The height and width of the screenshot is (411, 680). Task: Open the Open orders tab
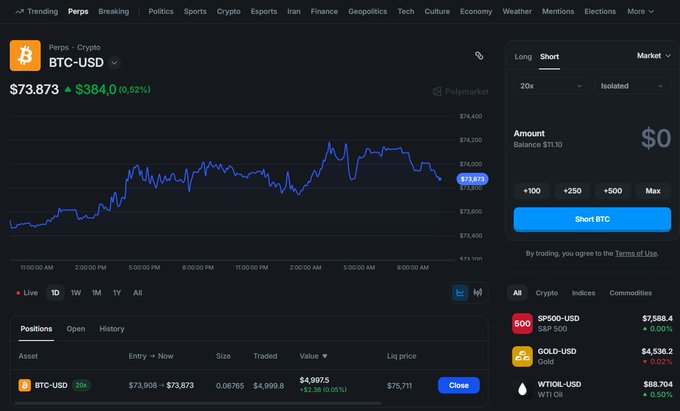75,329
